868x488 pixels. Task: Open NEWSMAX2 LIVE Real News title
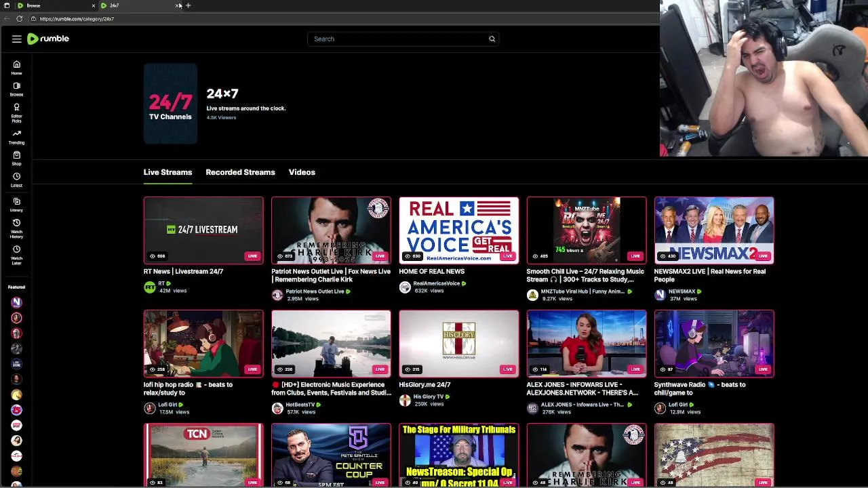pyautogui.click(x=710, y=275)
